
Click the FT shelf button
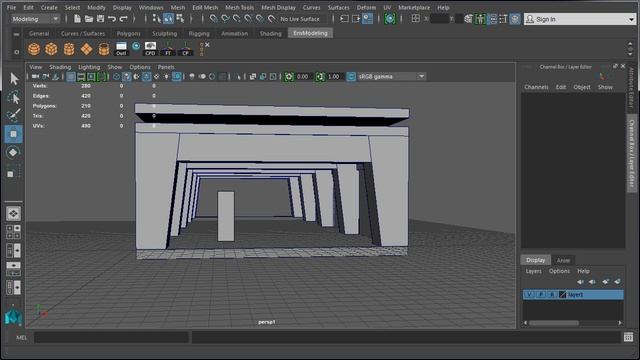pos(168,49)
